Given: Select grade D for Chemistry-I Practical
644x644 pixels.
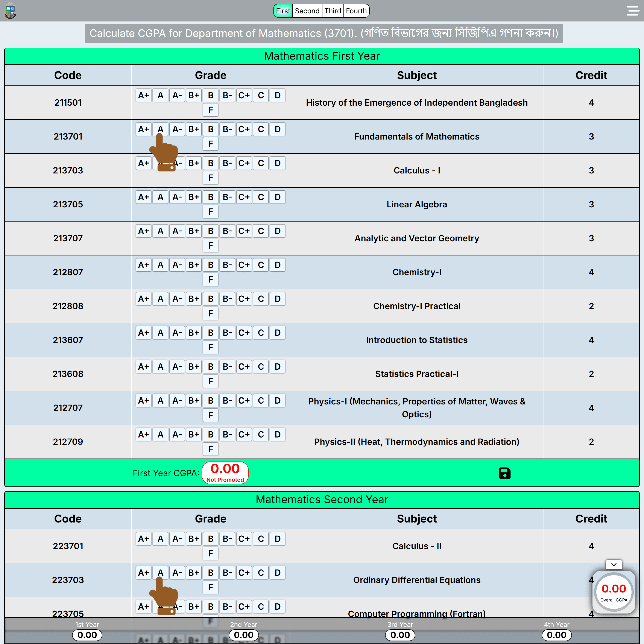Looking at the screenshot, I should click(x=278, y=299).
